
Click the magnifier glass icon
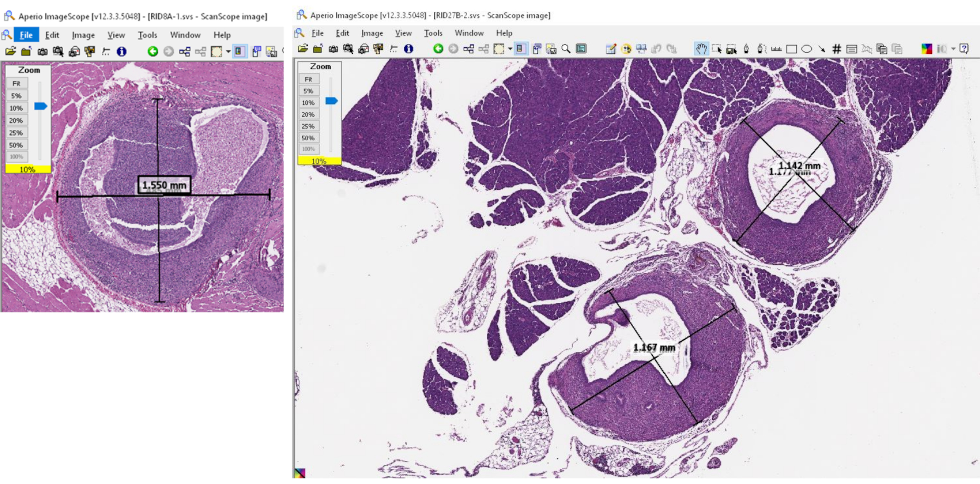[566, 49]
